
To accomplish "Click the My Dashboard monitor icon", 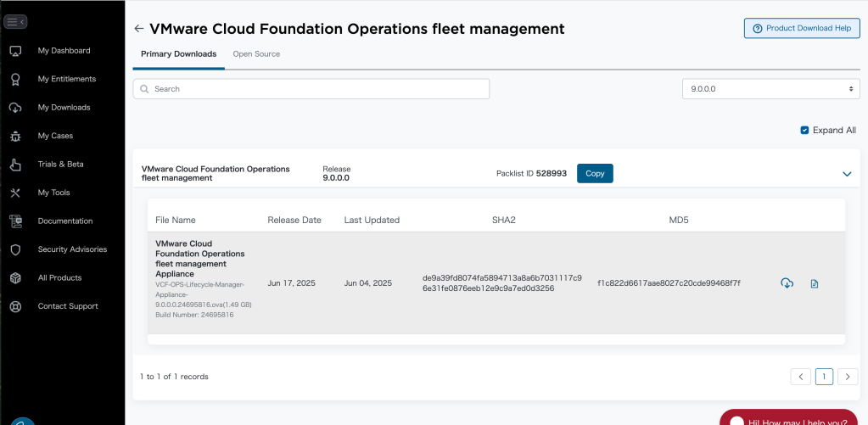I will coord(15,51).
